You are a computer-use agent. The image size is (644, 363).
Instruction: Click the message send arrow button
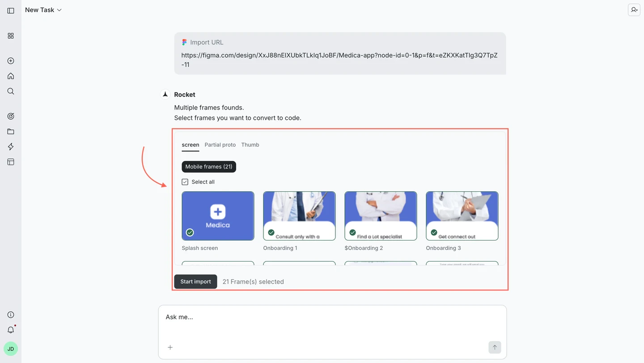tap(495, 347)
